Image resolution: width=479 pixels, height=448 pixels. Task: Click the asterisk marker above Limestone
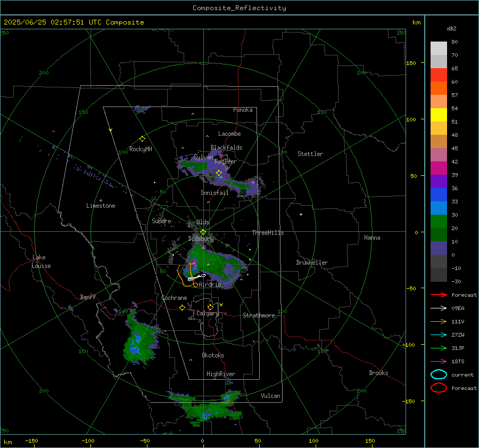101,201
